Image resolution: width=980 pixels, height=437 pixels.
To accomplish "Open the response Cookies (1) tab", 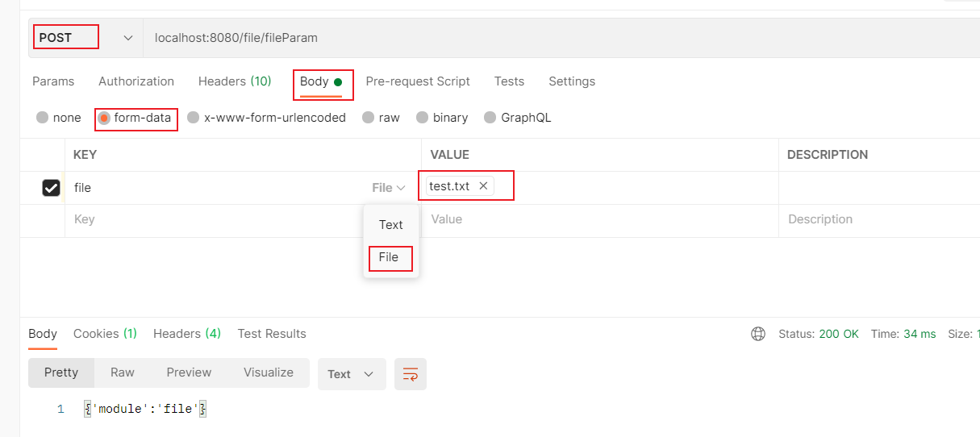I will (105, 334).
